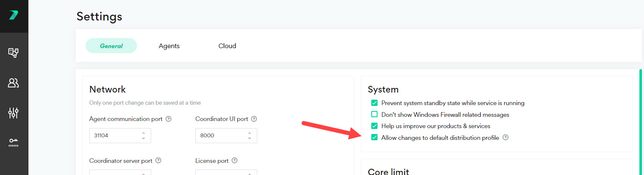644x175 pixels.
Task: Click the Incredibuild logo icon
Action: coord(14,15)
